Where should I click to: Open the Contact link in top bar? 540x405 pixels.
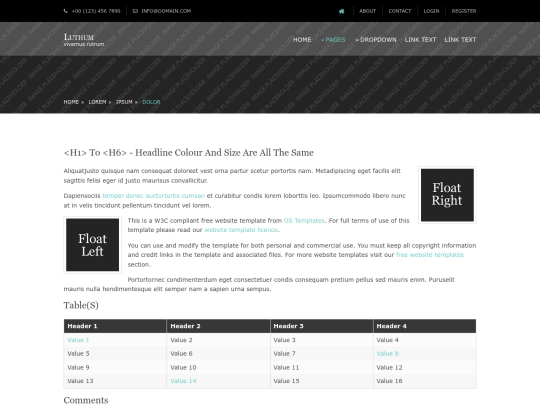pos(399,11)
